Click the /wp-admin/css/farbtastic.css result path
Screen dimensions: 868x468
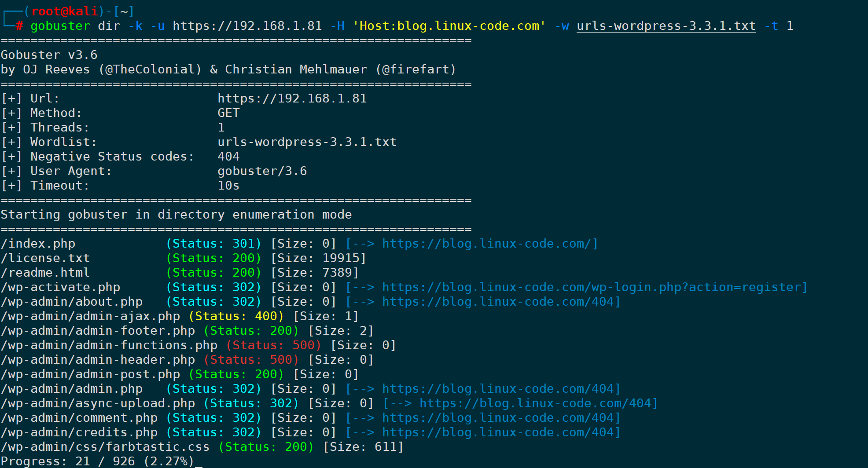106,447
